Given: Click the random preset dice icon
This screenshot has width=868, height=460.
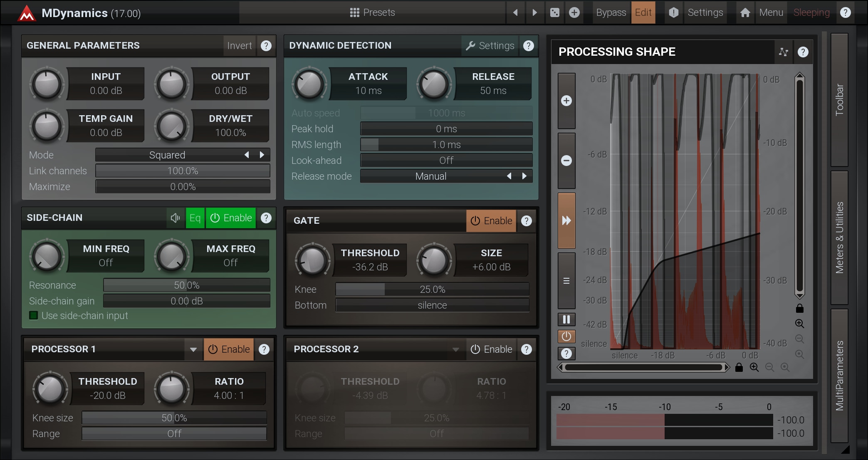Looking at the screenshot, I should pos(554,12).
